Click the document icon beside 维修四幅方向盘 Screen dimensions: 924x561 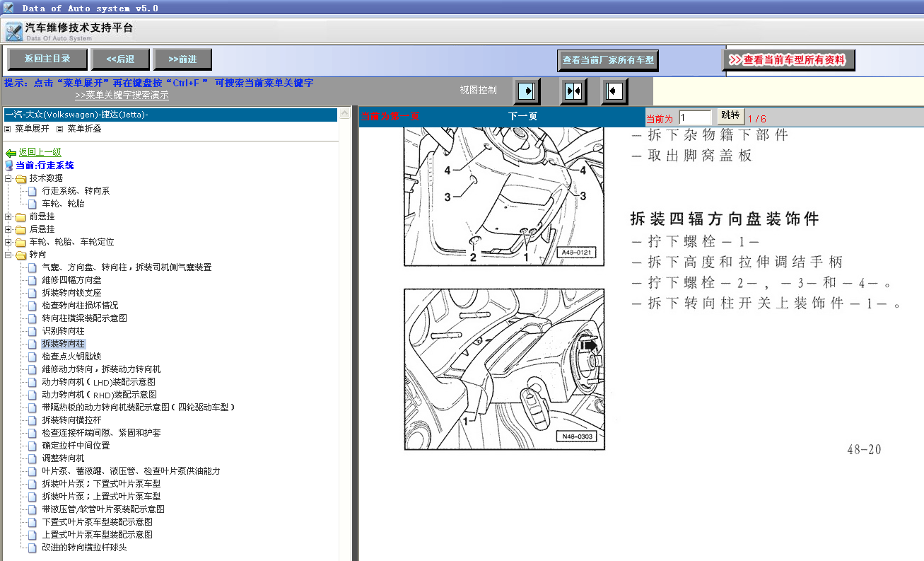(33, 280)
